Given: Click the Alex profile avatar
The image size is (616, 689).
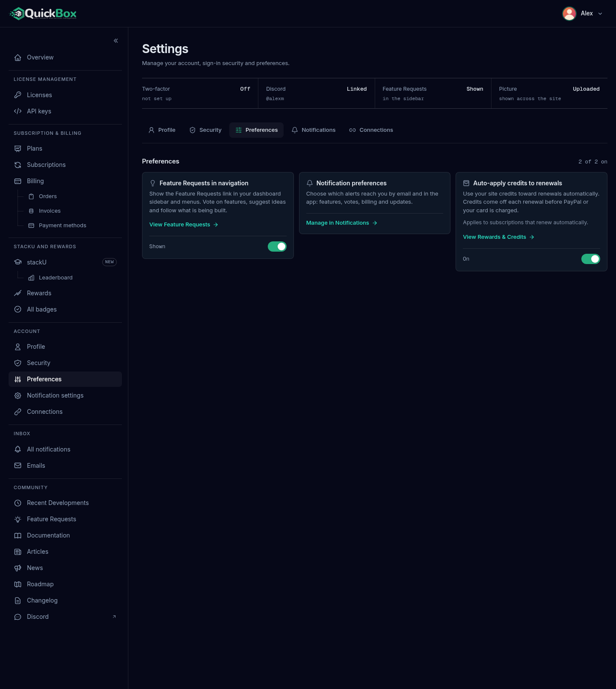Looking at the screenshot, I should [x=569, y=14].
